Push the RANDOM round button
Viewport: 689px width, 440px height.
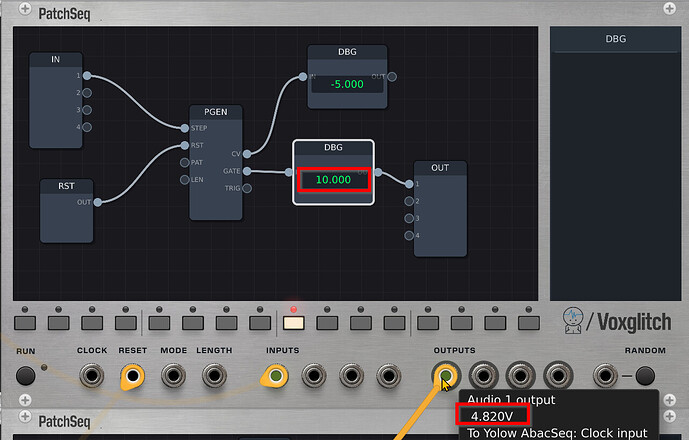645,376
